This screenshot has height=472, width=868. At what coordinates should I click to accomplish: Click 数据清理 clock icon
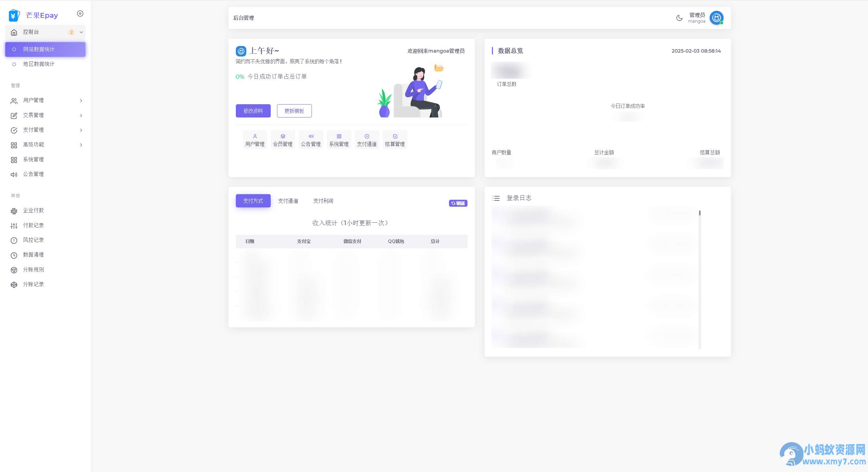(x=14, y=255)
